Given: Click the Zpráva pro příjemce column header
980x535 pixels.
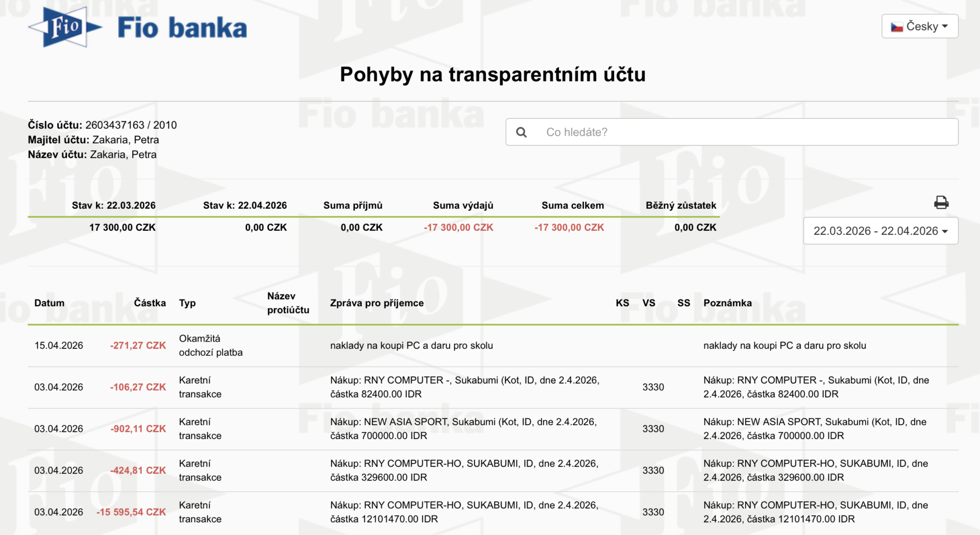Looking at the screenshot, I should 377,303.
